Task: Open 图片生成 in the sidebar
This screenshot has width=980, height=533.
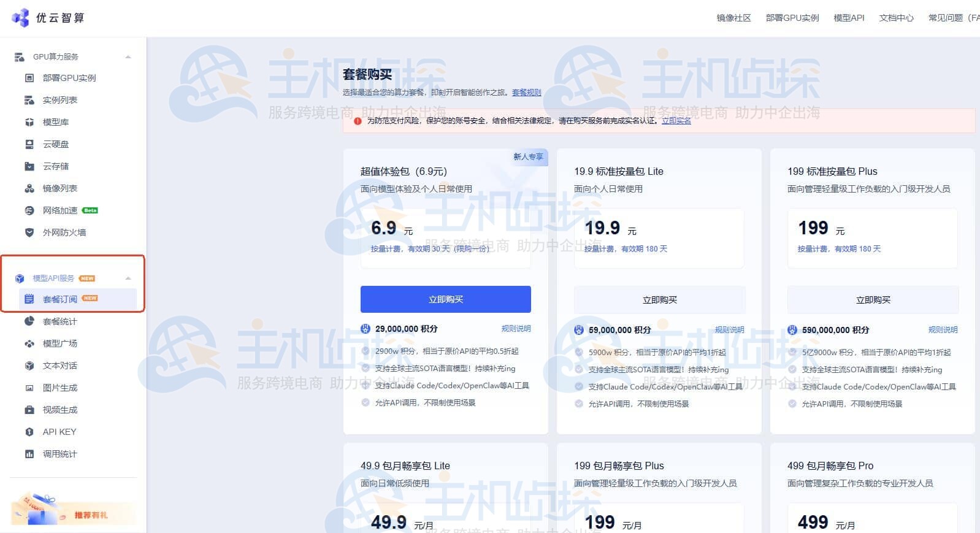Action: 60,388
